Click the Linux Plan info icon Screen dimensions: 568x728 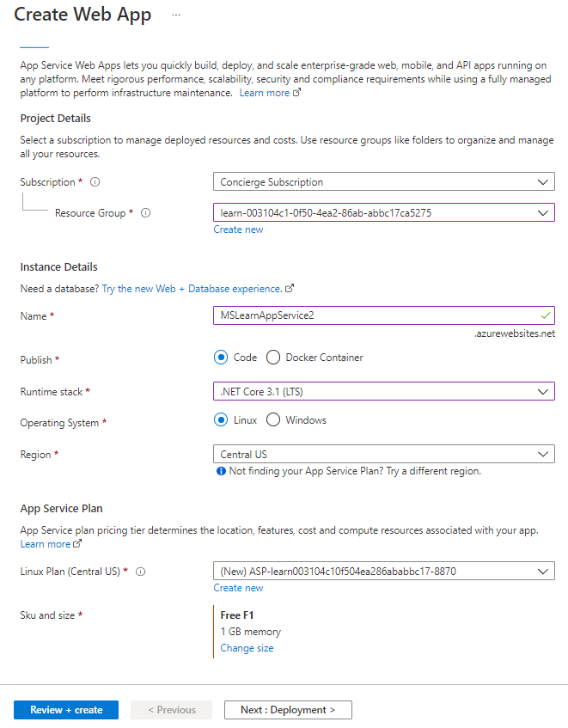pyautogui.click(x=140, y=572)
